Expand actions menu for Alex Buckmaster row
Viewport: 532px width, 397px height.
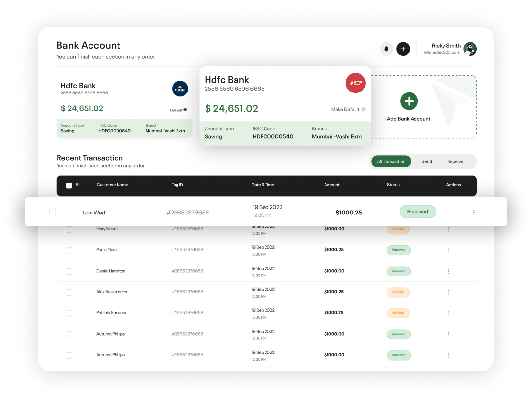coord(449,292)
